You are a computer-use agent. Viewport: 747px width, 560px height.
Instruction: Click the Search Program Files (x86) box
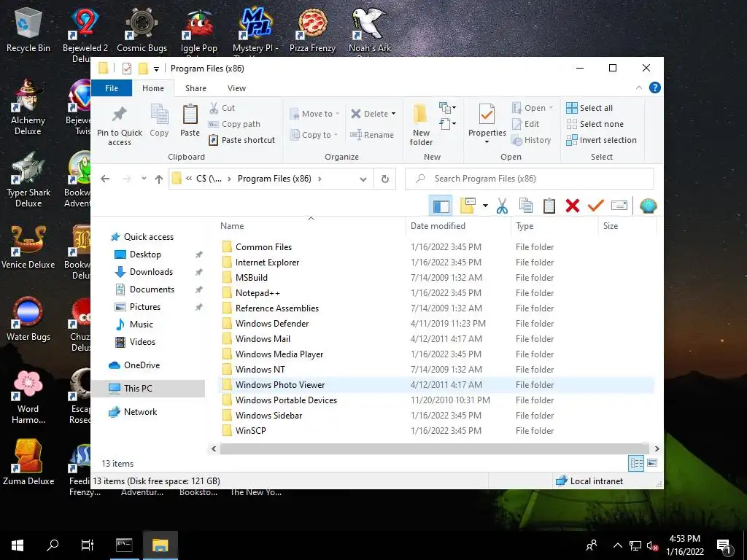(x=530, y=179)
